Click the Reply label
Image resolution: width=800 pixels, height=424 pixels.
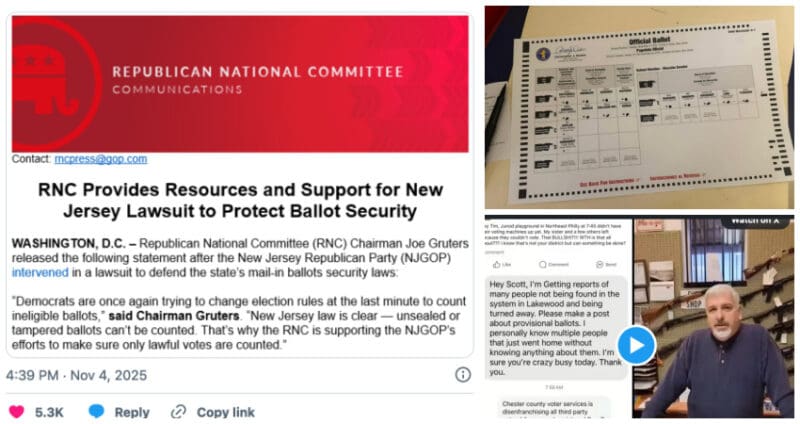click(x=132, y=411)
